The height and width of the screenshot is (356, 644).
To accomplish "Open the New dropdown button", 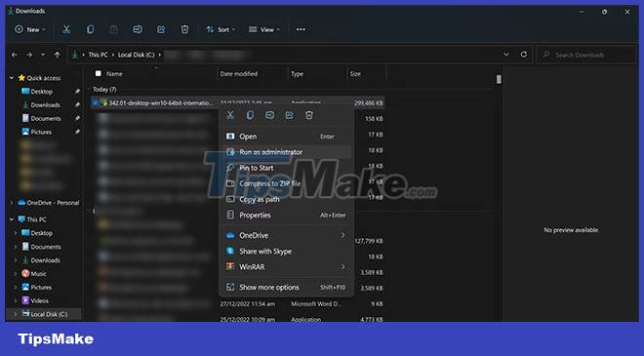I will (x=30, y=29).
